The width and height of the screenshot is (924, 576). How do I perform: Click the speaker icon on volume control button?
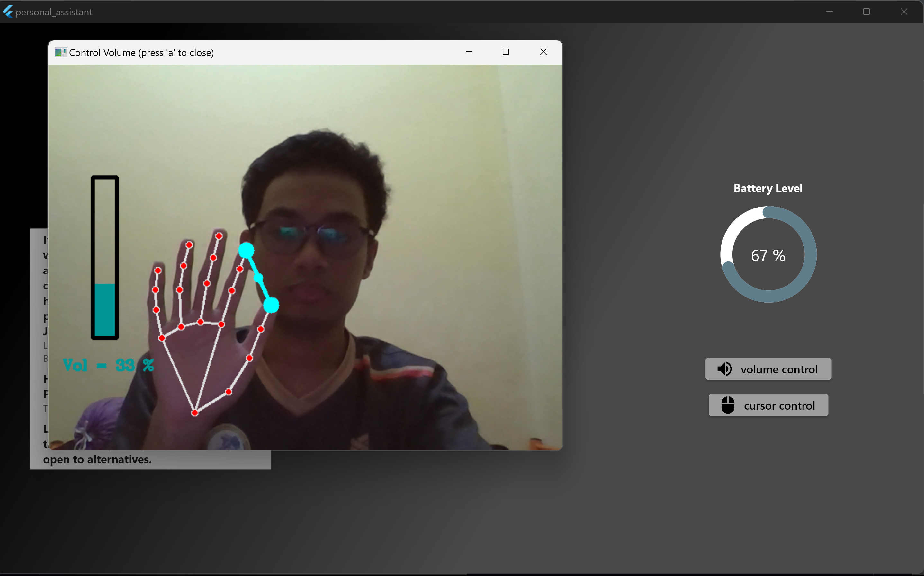coord(725,369)
